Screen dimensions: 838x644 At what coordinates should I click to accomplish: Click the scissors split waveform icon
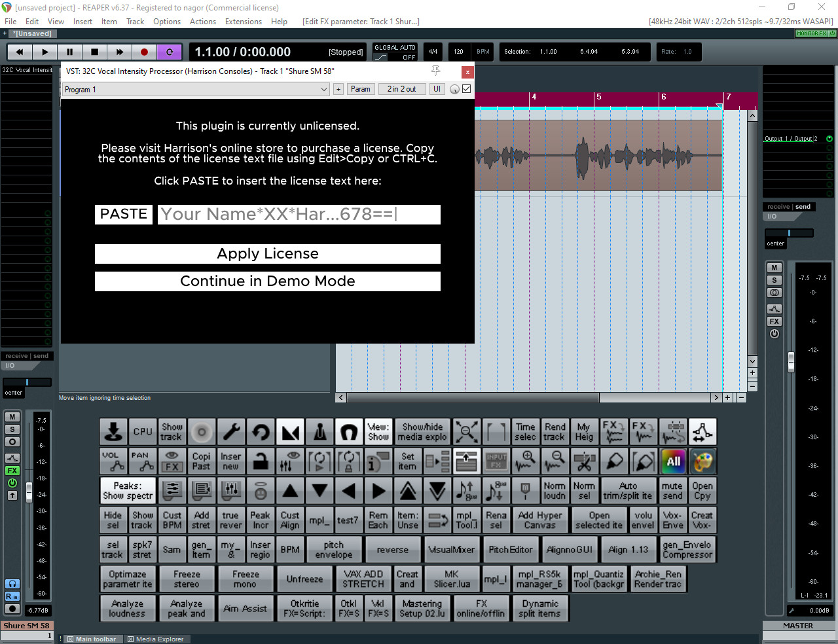584,461
